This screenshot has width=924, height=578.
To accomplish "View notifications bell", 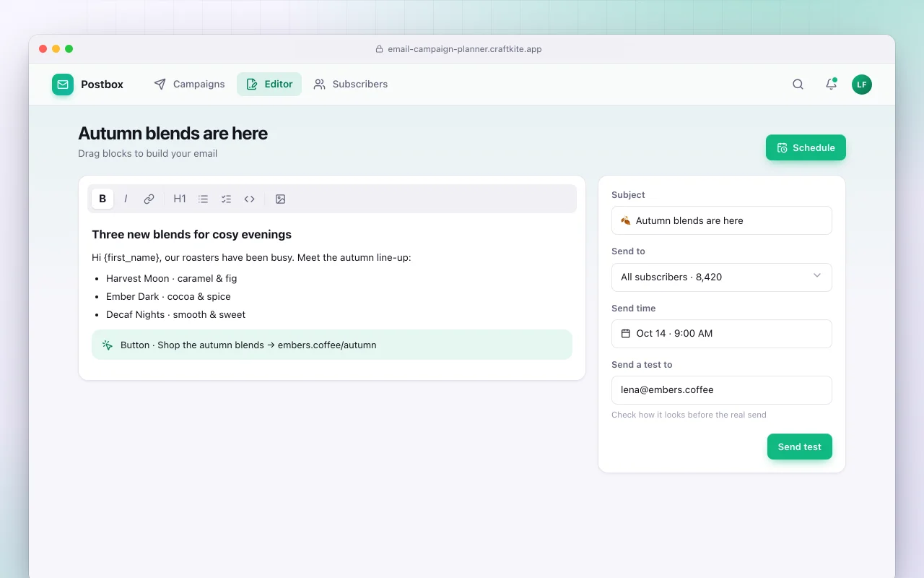I will (x=831, y=85).
